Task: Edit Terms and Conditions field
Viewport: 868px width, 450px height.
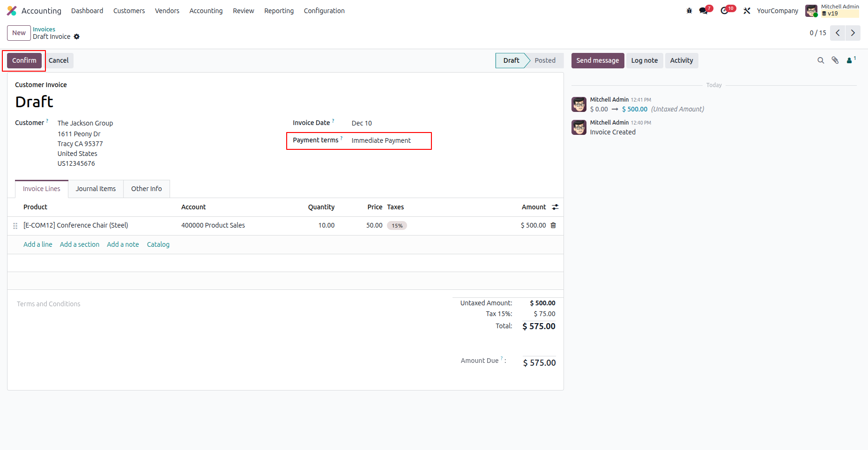Action: coord(49,304)
